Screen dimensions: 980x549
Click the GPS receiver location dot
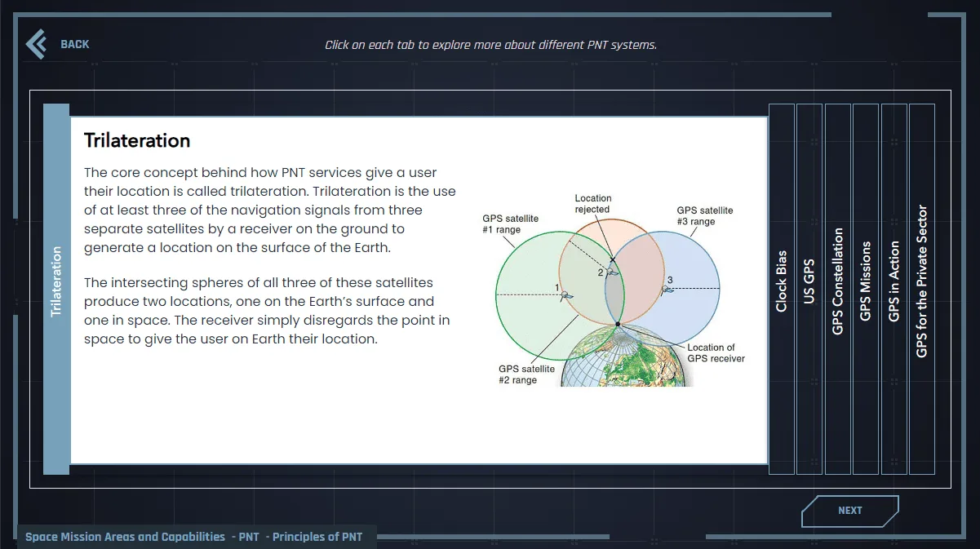point(618,325)
